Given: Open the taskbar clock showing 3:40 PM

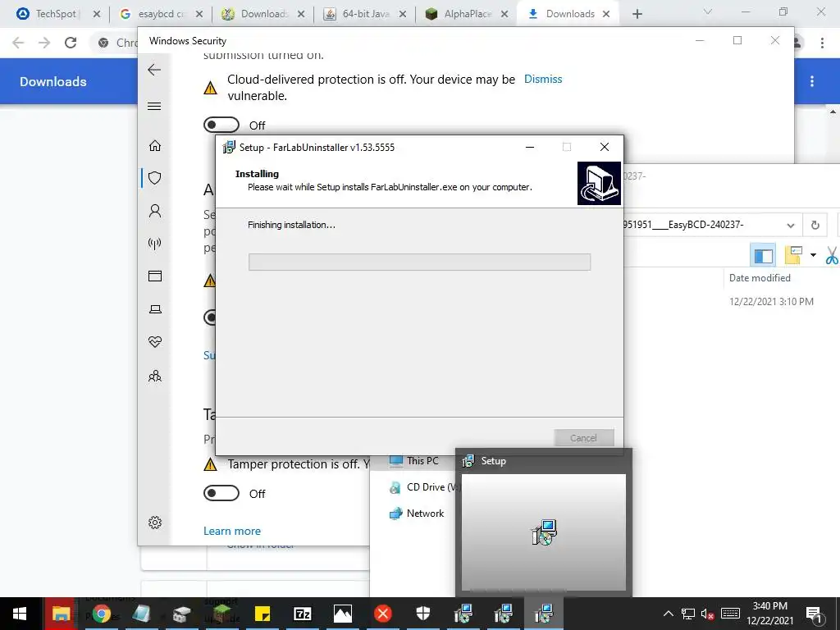Looking at the screenshot, I should (x=769, y=614).
